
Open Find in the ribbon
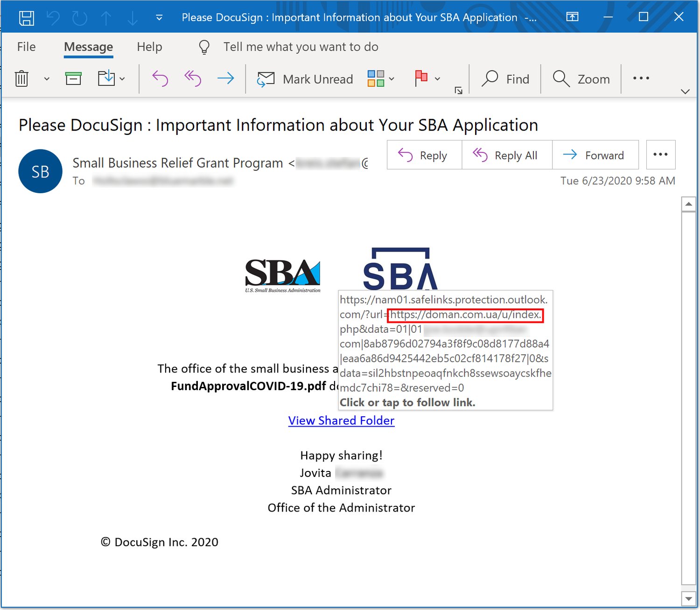(x=505, y=78)
